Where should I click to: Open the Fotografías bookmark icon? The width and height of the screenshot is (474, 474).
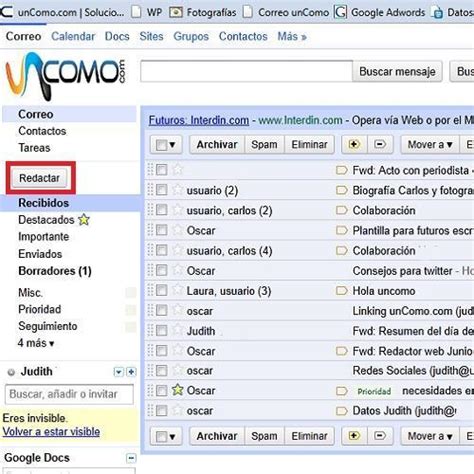(x=176, y=13)
